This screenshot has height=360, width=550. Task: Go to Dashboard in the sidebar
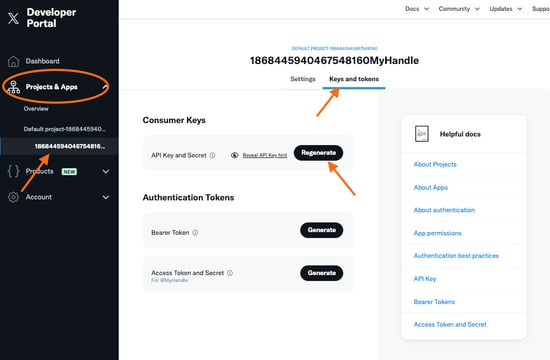[42, 61]
